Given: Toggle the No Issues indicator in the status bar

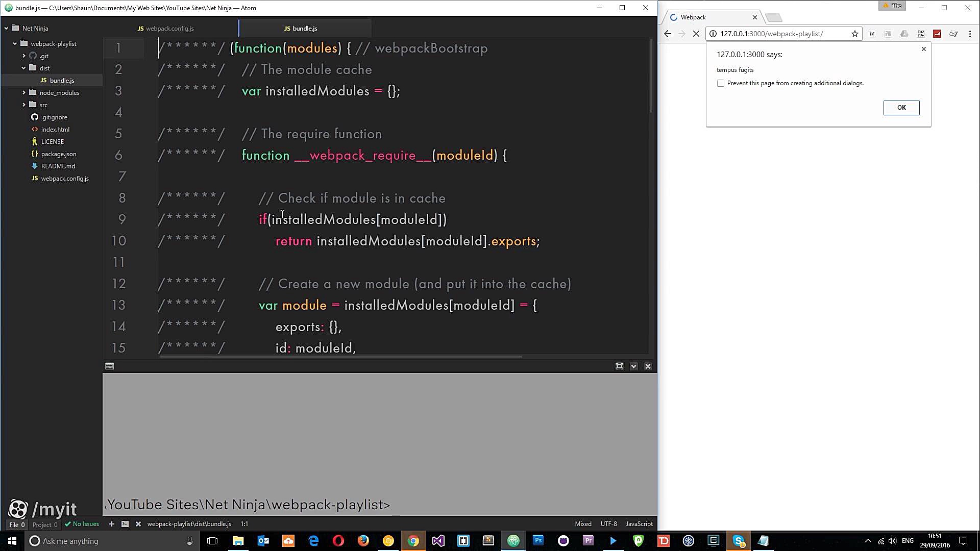Looking at the screenshot, I should click(x=82, y=523).
